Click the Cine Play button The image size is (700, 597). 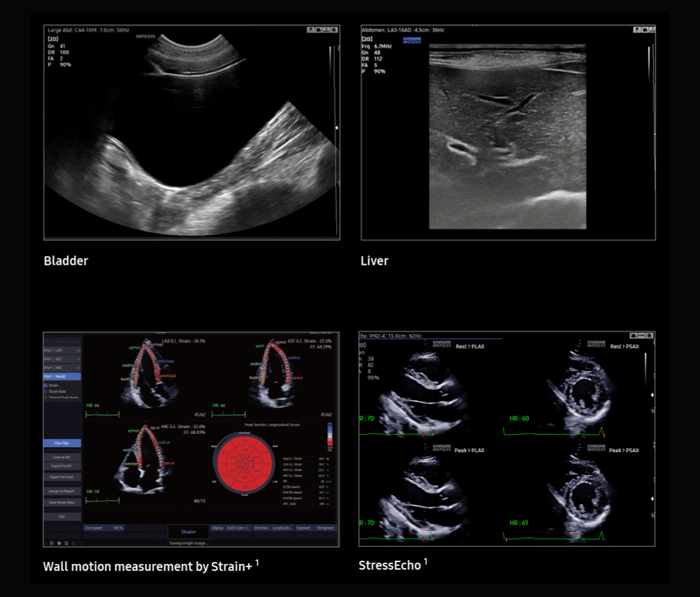click(x=62, y=444)
